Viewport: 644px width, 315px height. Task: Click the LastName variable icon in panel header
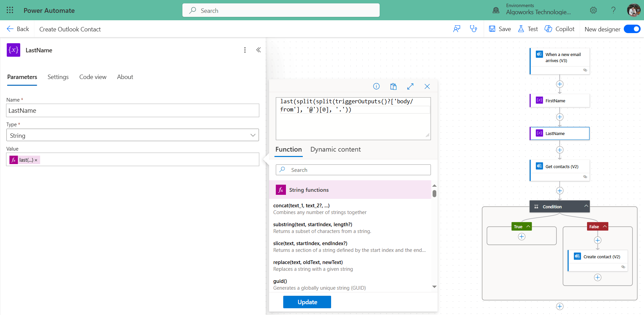[13, 50]
